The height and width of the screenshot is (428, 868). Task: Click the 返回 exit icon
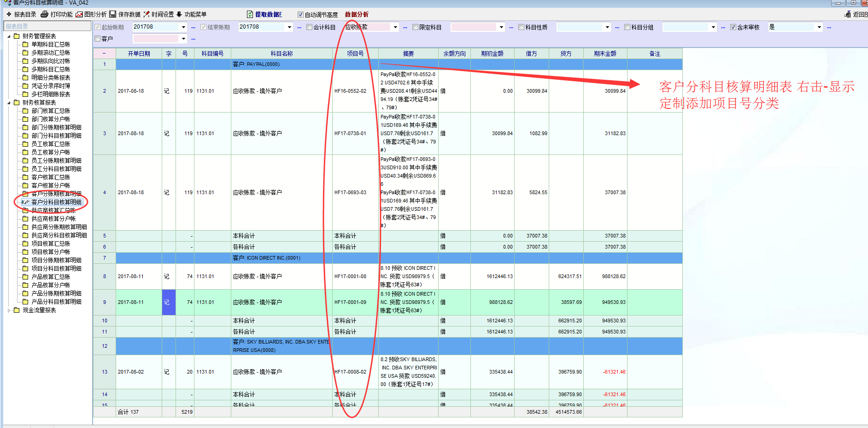tap(848, 14)
